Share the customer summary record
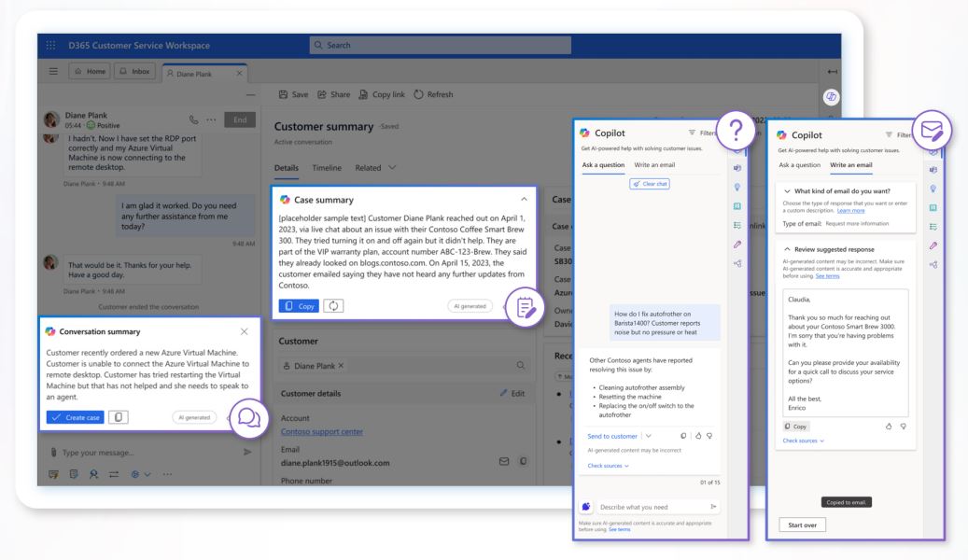This screenshot has height=560, width=968. click(334, 94)
